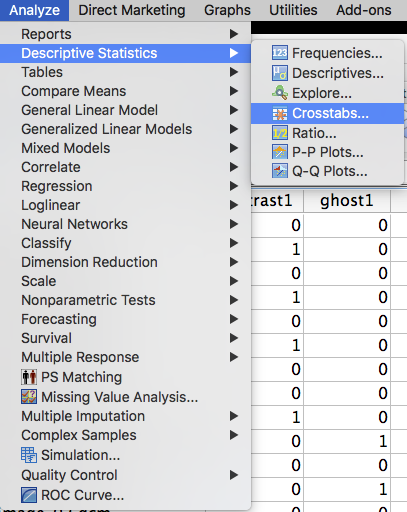This screenshot has height=512, width=407.
Task: Open the Graphs menu
Action: (227, 10)
